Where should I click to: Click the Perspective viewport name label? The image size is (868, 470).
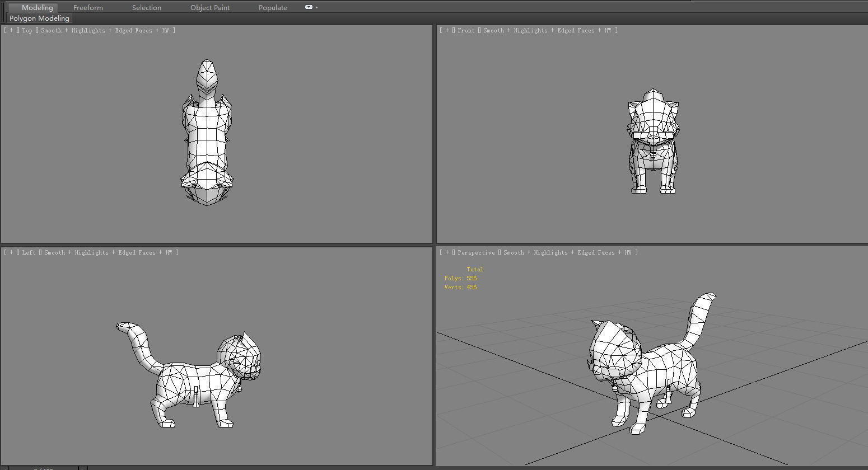point(476,252)
